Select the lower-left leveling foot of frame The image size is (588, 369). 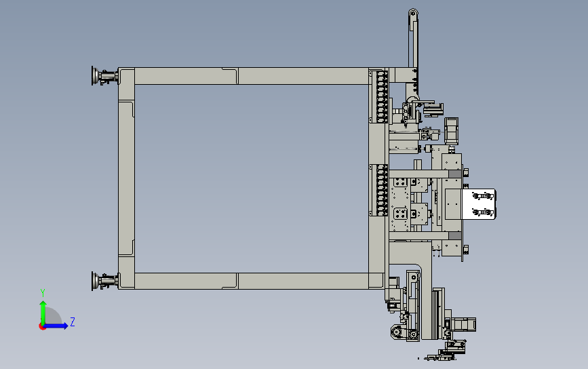tap(104, 281)
